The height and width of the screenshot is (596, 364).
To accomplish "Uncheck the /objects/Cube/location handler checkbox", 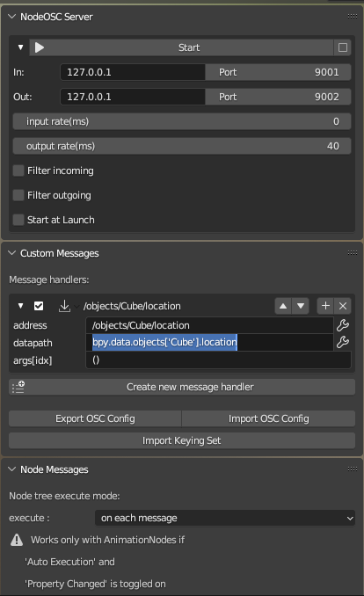I will click(x=39, y=306).
